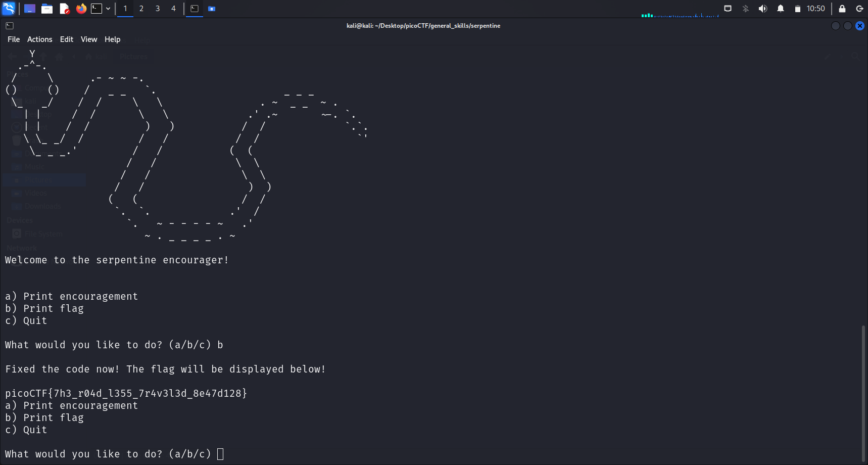This screenshot has height=465, width=868.
Task: Open the terminal emulator launcher
Action: coord(97,9)
